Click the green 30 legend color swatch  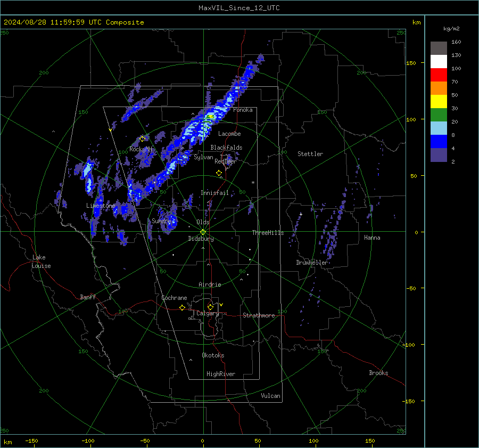click(439, 115)
